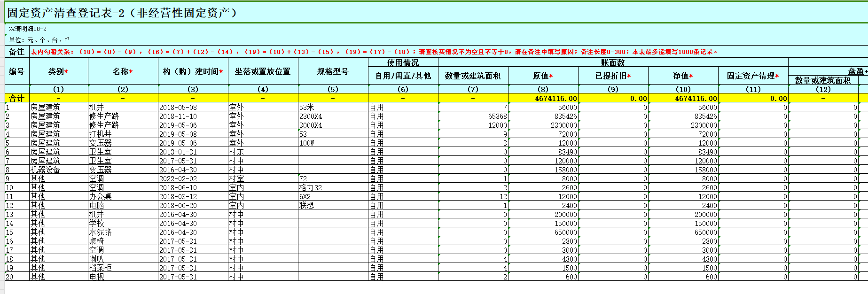Image resolution: width=868 pixels, height=294 pixels.
Task: Click 原值 cell 3000 in row 17
Action: (543, 250)
